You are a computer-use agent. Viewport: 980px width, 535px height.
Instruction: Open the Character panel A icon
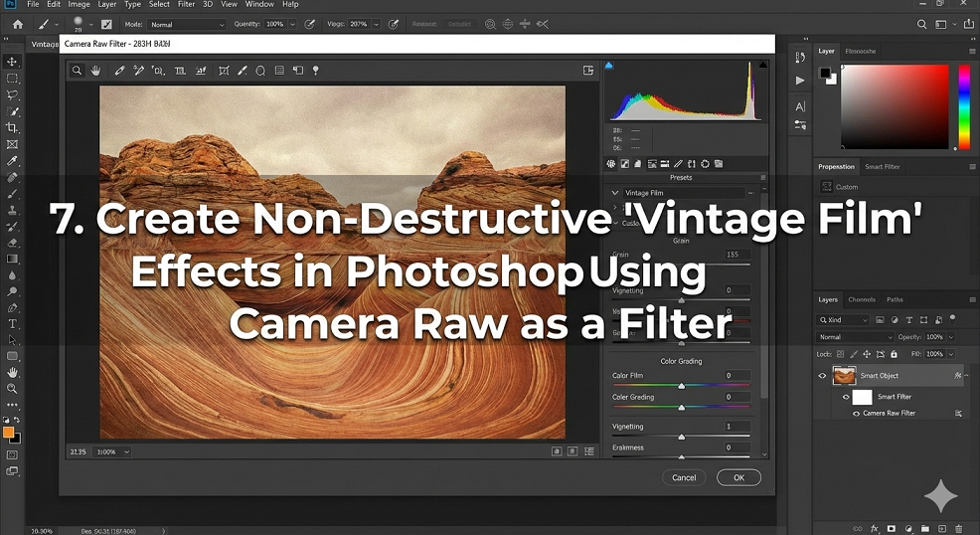point(800,106)
